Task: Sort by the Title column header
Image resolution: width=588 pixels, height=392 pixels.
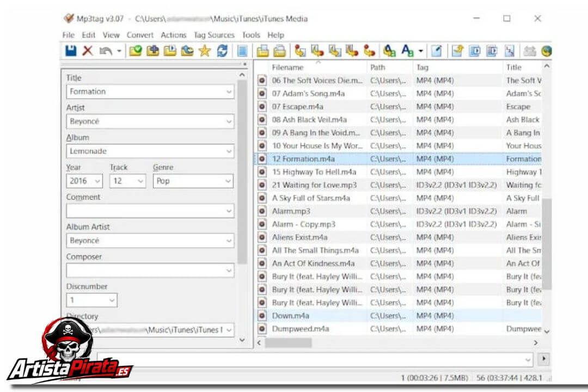Action: tap(522, 67)
